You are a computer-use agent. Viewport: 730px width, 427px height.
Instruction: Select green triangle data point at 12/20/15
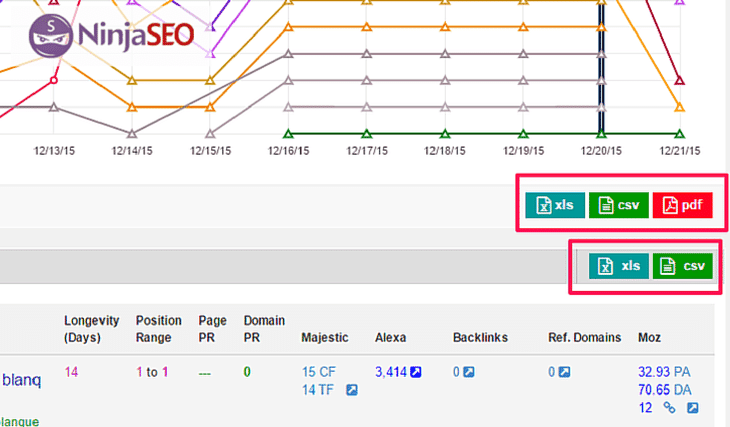pyautogui.click(x=602, y=134)
